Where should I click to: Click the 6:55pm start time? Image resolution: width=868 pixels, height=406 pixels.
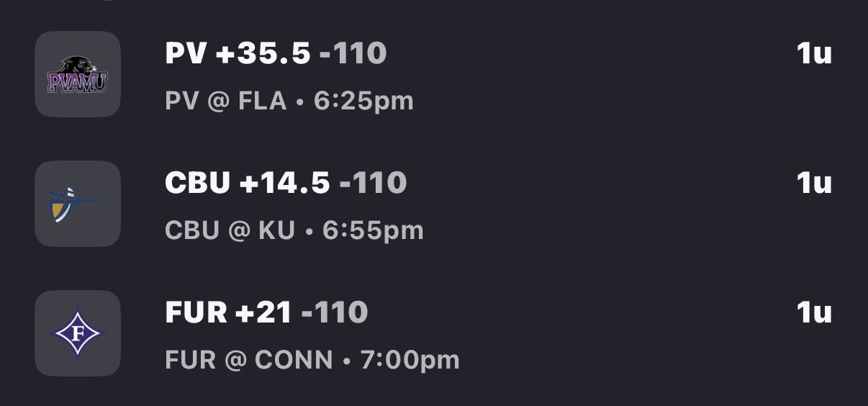point(374,231)
